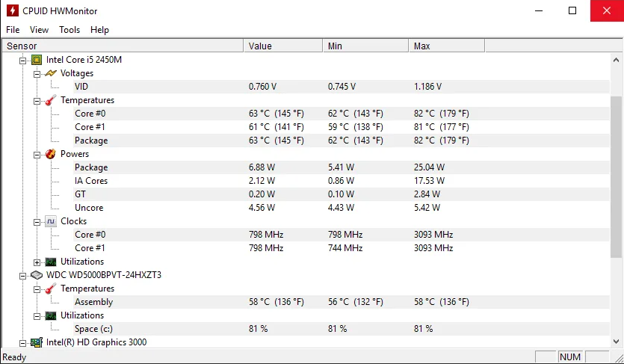Collapse the hard drive Utilizations section
The image size is (624, 364).
37,316
